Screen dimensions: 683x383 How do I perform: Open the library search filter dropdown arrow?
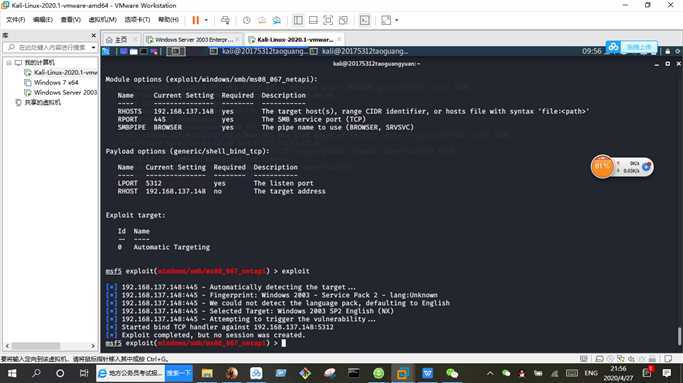[93, 47]
